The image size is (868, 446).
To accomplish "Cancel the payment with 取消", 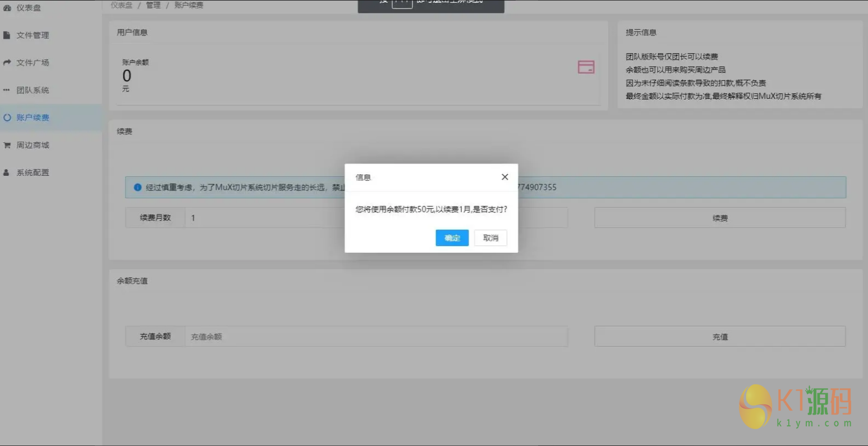I will click(x=490, y=238).
